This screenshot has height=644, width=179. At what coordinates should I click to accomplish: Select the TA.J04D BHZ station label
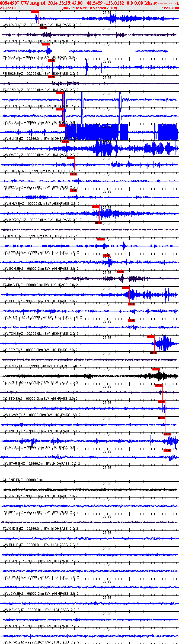tap(12, 285)
